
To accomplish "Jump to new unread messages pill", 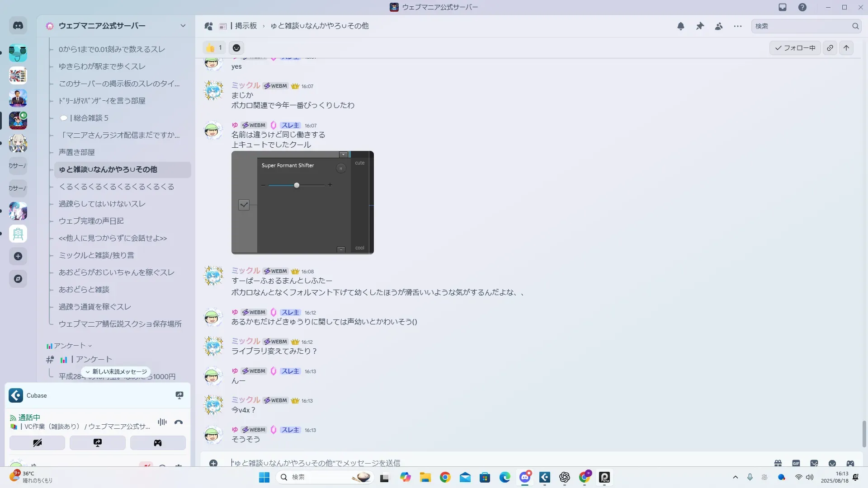I will coord(116,371).
